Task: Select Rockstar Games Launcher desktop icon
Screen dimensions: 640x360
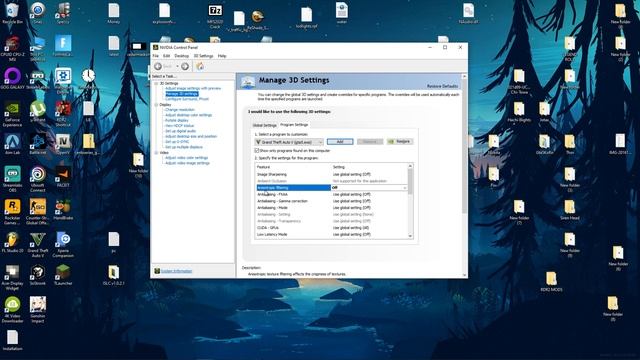Action: point(12,212)
